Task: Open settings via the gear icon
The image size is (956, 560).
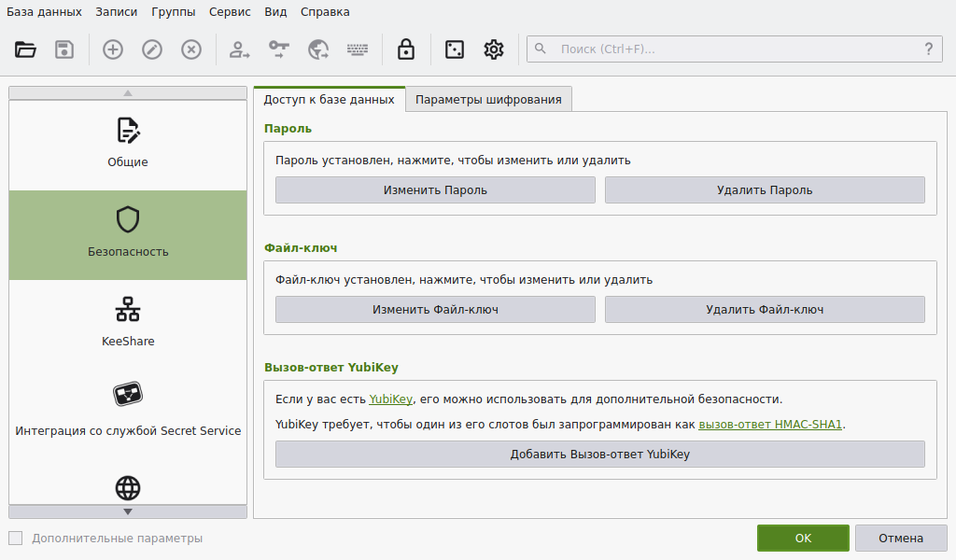Action: (x=494, y=49)
